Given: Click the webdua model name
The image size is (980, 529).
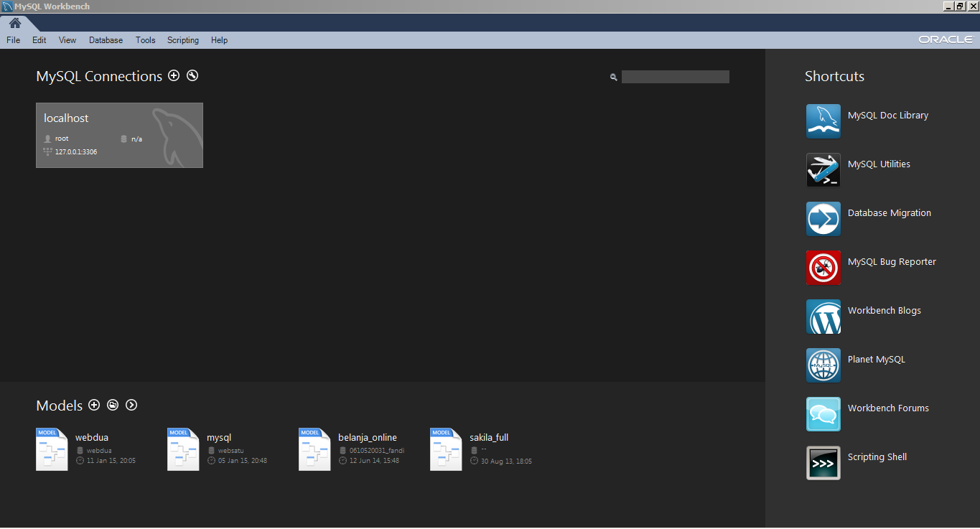Looking at the screenshot, I should click(92, 437).
